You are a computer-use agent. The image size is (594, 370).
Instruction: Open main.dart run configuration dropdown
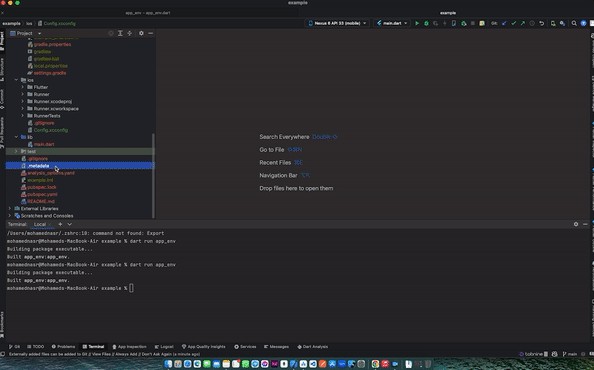point(392,23)
